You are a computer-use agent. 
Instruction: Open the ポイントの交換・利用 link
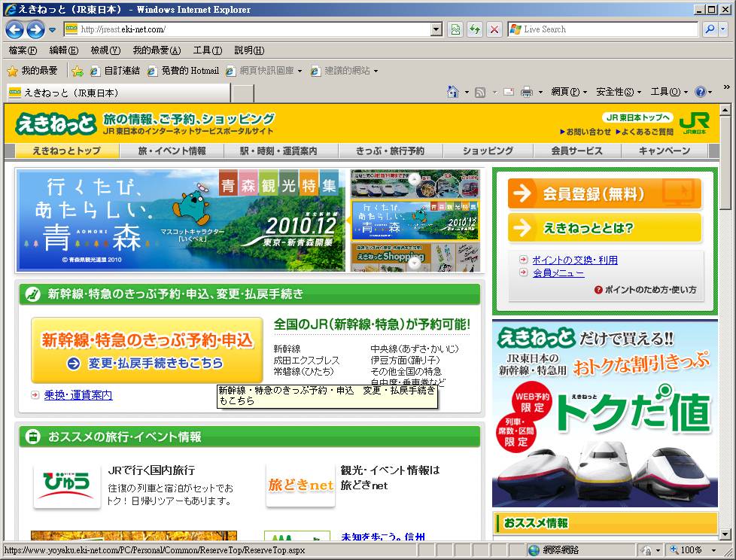click(574, 260)
